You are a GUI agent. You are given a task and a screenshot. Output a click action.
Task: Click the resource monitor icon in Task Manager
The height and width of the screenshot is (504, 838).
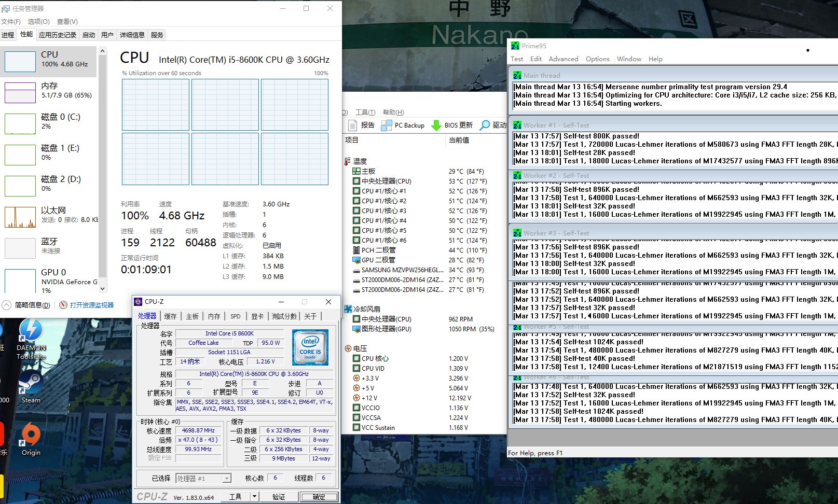[x=63, y=305]
